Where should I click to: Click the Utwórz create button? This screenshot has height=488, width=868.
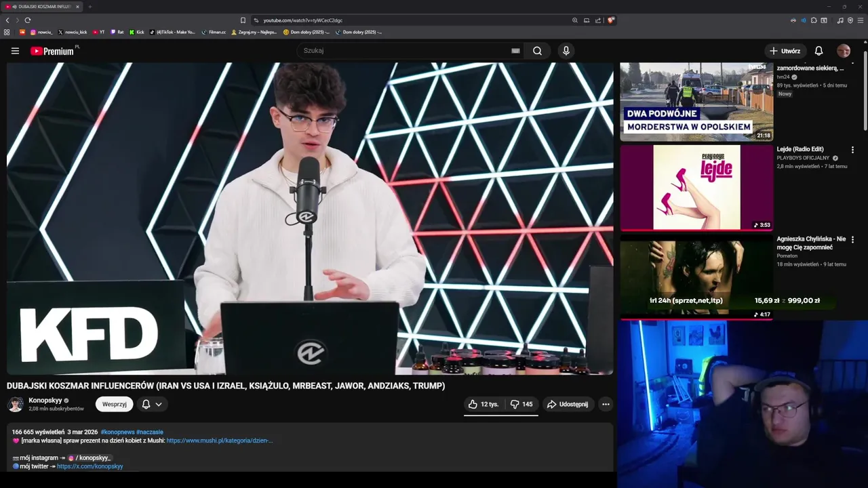pyautogui.click(x=785, y=51)
